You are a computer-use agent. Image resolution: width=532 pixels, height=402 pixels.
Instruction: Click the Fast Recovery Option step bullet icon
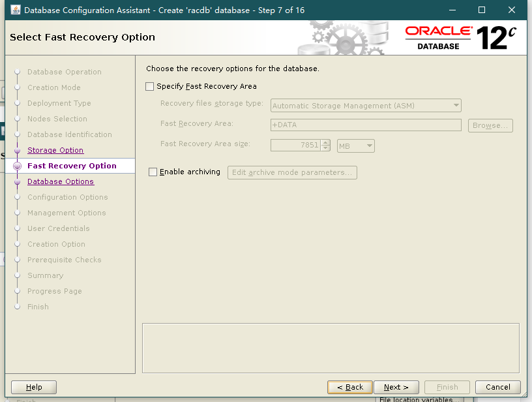pyautogui.click(x=18, y=166)
